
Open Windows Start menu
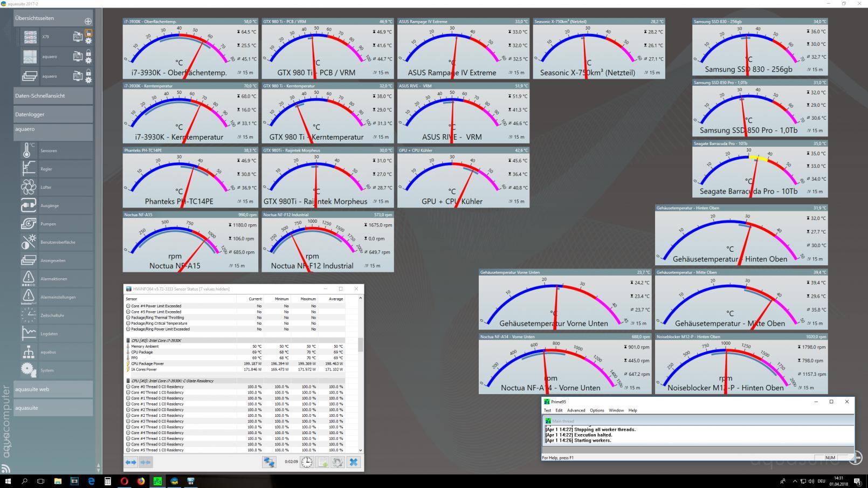point(8,481)
